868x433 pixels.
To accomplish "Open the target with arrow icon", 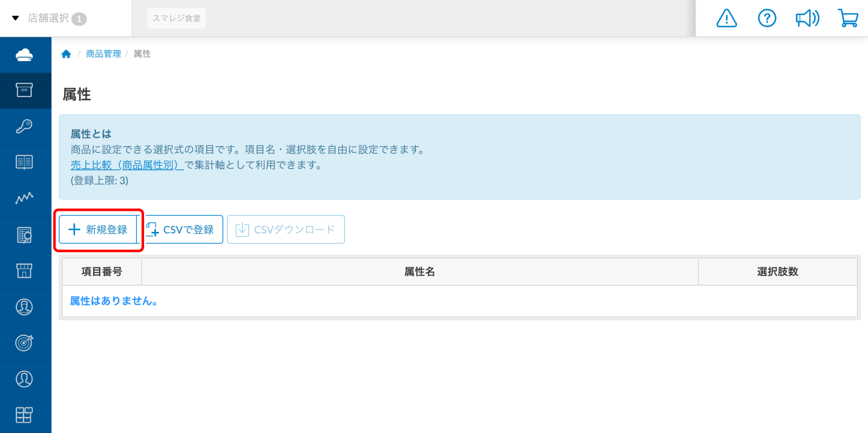I will point(25,343).
